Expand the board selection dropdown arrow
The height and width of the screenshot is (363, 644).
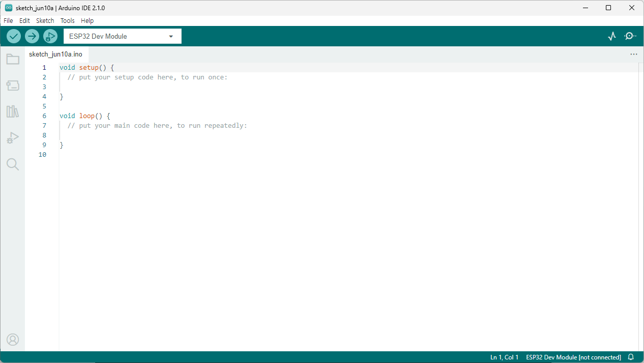[171, 36]
